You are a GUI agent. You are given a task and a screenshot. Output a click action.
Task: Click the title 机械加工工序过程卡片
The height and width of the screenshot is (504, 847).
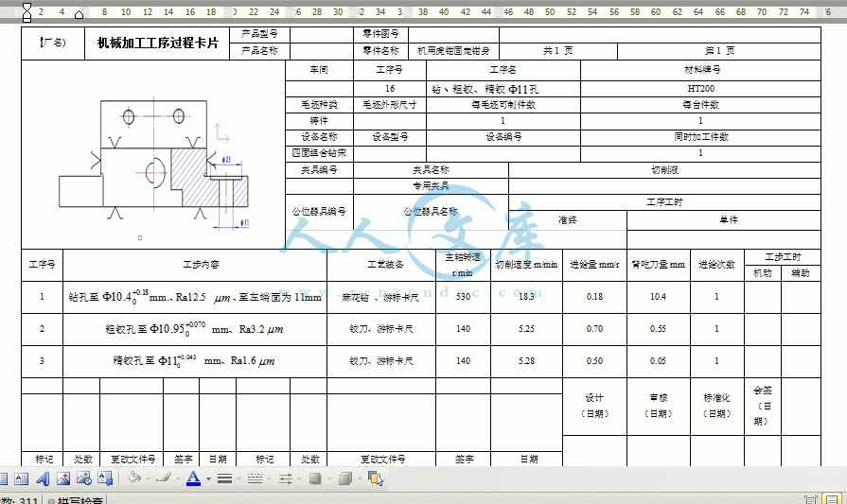158,43
